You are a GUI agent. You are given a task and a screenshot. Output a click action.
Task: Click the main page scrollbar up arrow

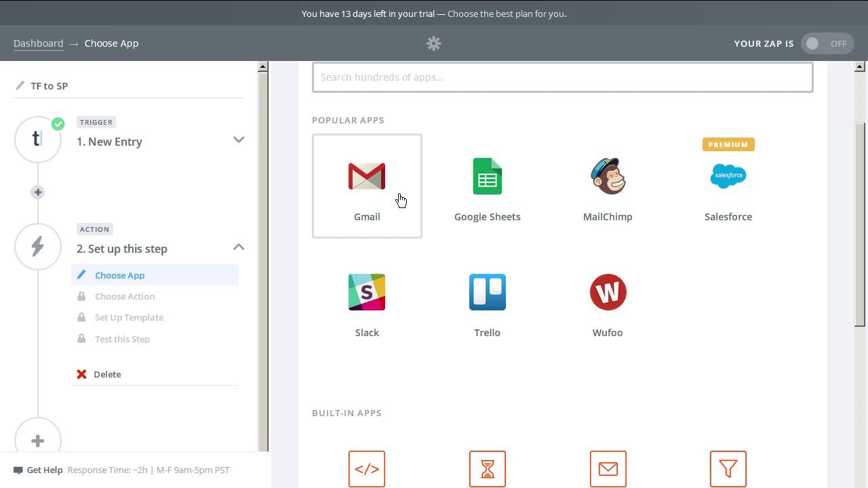(859, 66)
